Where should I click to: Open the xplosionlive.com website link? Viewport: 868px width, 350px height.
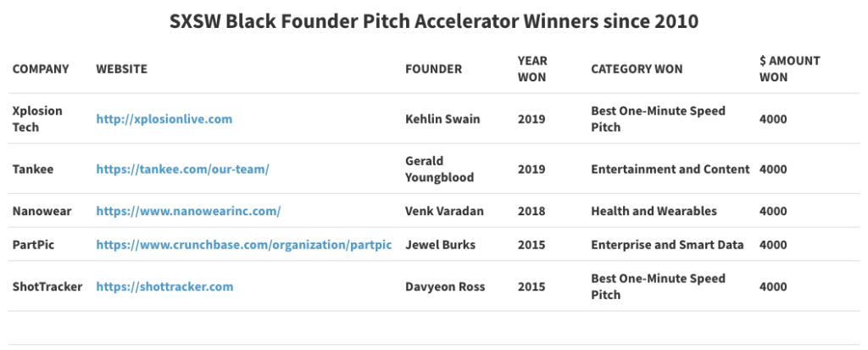click(x=164, y=119)
